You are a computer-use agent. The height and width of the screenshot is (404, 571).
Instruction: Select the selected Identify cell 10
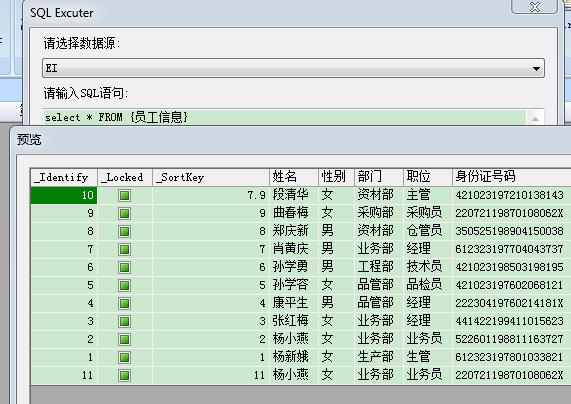pyautogui.click(x=64, y=195)
